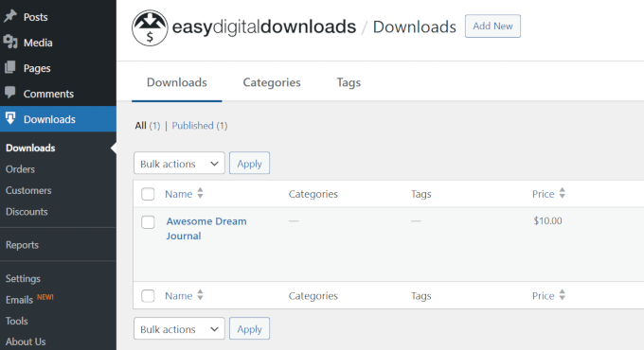Click the sort arrows beside the footer Name column
644x350 pixels.
(200, 295)
